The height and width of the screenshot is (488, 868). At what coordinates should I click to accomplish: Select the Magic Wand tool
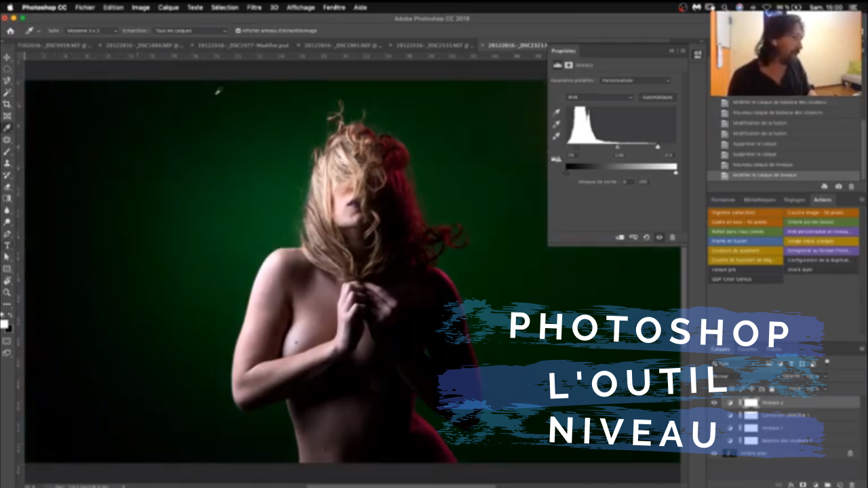pyautogui.click(x=7, y=92)
